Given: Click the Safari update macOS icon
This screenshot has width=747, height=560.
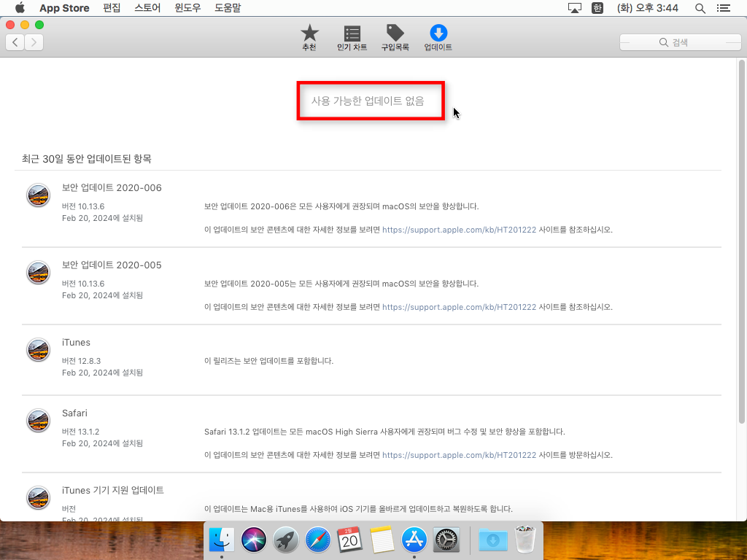Looking at the screenshot, I should point(38,421).
